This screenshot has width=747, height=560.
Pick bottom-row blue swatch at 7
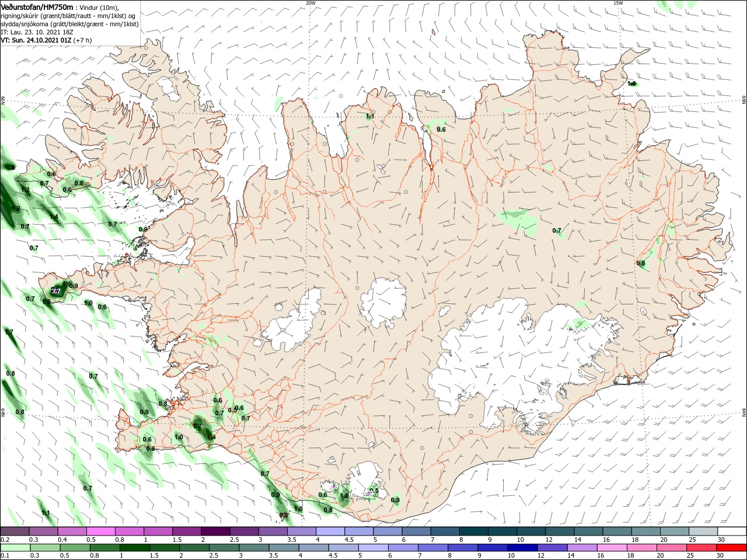tap(433, 548)
